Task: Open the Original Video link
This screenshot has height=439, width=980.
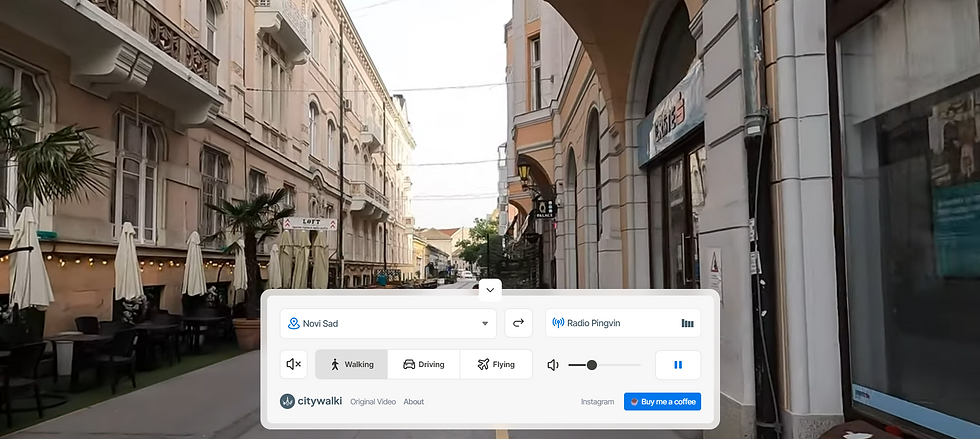Action: point(372,401)
